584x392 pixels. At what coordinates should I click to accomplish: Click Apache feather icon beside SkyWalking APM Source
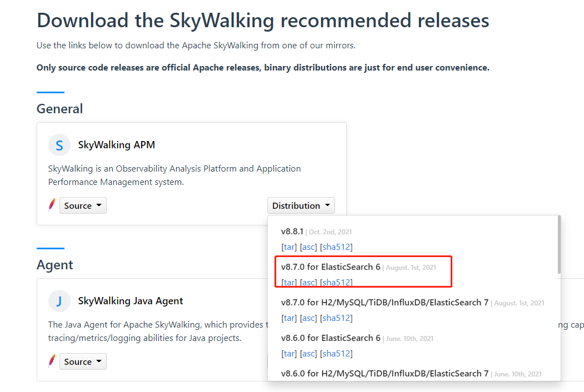point(52,205)
